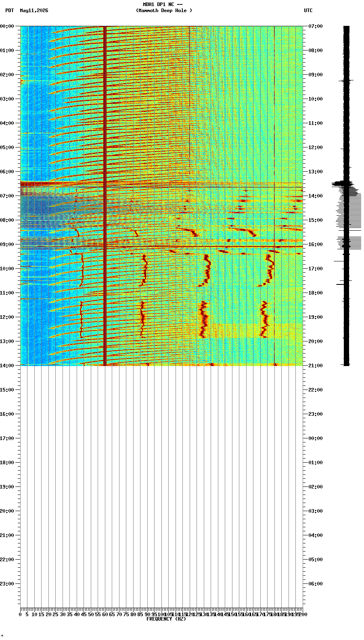364x640 pixels.
Task: Select the 23:00 label on the PDT axis
Action: coord(7,584)
